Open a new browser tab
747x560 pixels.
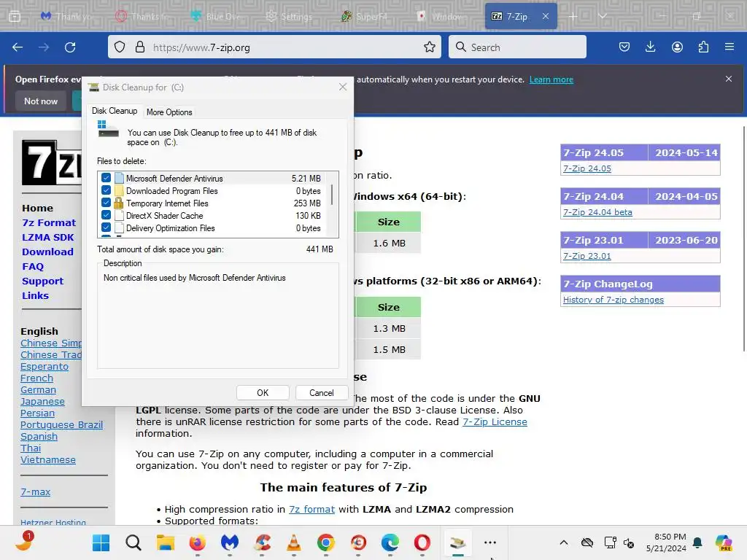click(573, 17)
